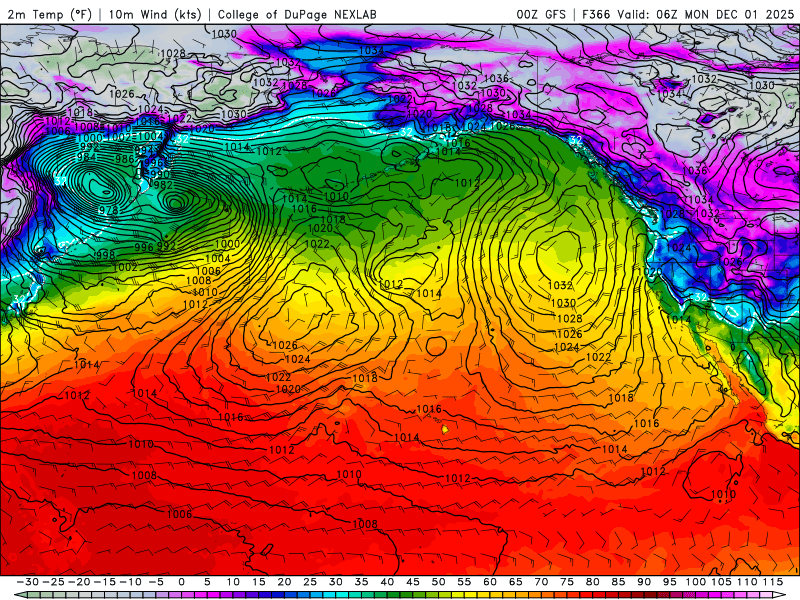Click the 75 temperature scale label

click(567, 582)
